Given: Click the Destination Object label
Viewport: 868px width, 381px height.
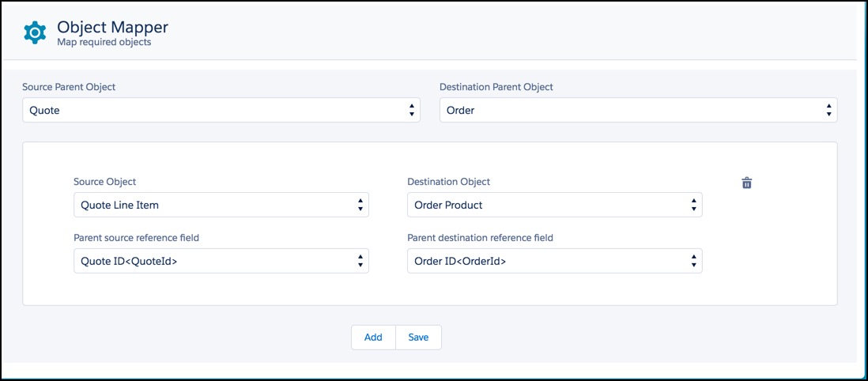Looking at the screenshot, I should coord(448,182).
